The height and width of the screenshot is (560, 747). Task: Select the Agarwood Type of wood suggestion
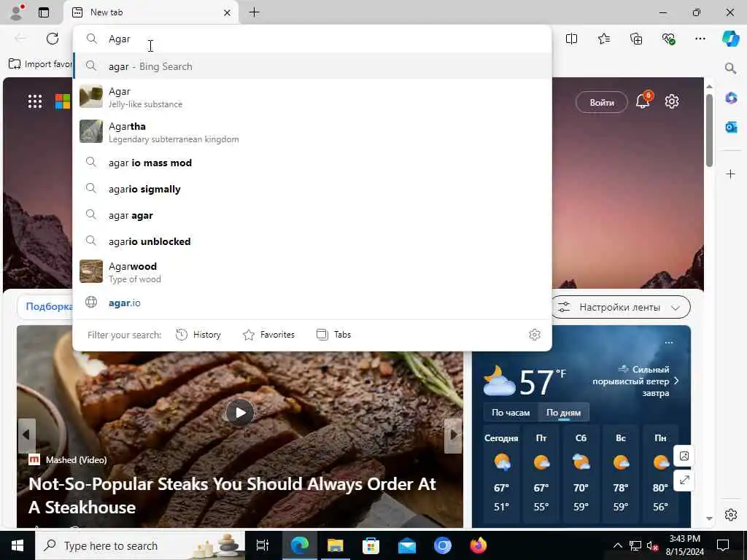pyautogui.click(x=312, y=272)
